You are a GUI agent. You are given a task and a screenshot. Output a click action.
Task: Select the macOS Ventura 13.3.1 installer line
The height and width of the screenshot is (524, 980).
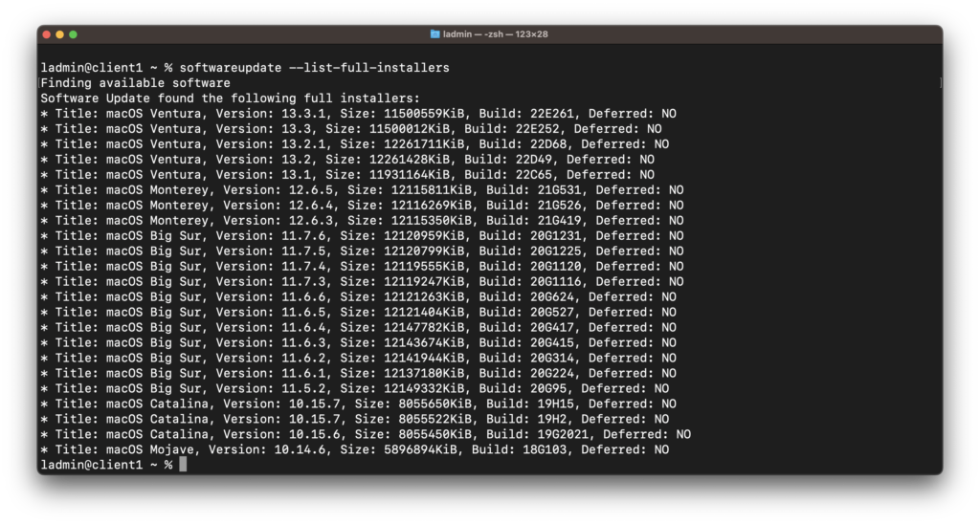(x=359, y=114)
